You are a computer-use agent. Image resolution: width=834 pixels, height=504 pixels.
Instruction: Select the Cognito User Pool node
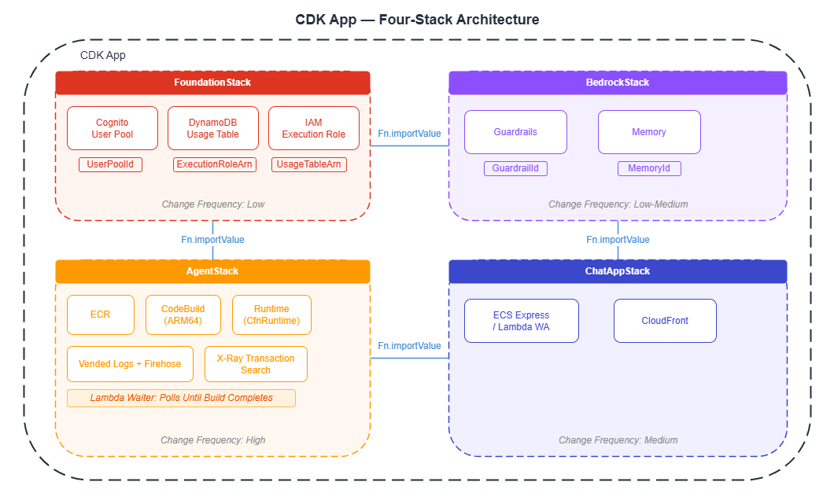(112, 127)
